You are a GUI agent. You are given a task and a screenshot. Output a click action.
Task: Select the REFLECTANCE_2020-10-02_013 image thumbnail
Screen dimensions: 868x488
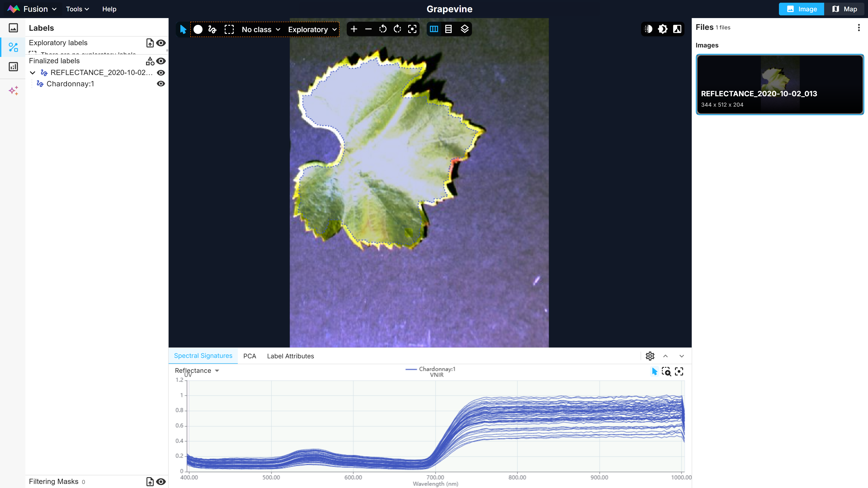[x=779, y=84]
